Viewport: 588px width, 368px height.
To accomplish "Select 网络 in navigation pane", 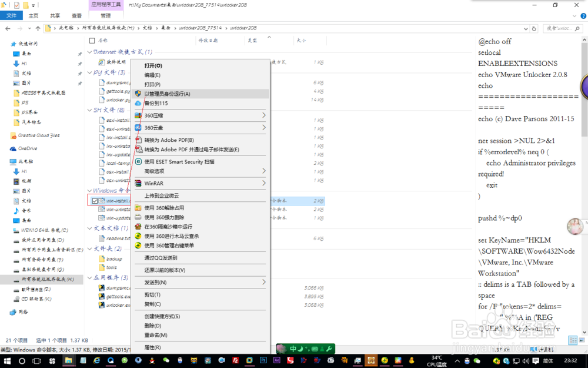I will [x=23, y=311].
